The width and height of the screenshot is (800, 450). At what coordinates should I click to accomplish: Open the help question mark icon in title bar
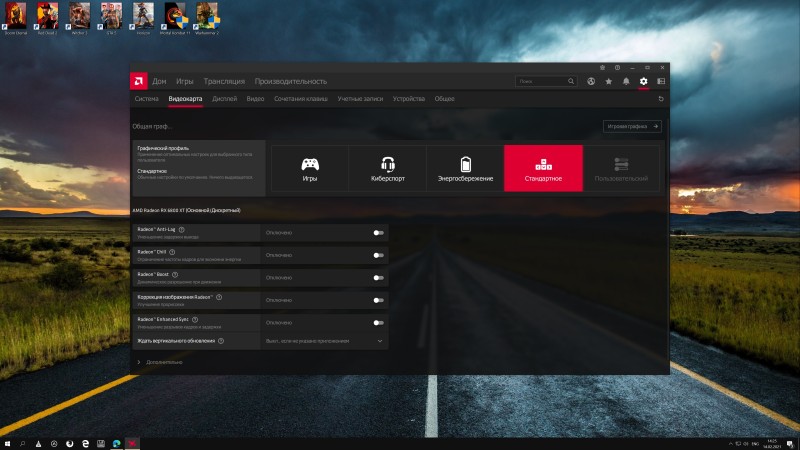click(617, 67)
